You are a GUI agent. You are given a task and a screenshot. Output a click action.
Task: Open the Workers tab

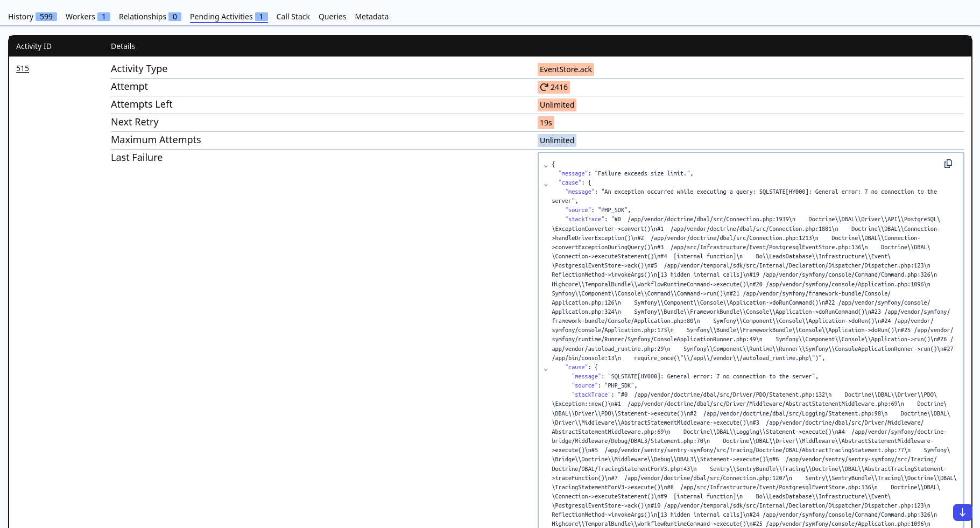(x=87, y=17)
